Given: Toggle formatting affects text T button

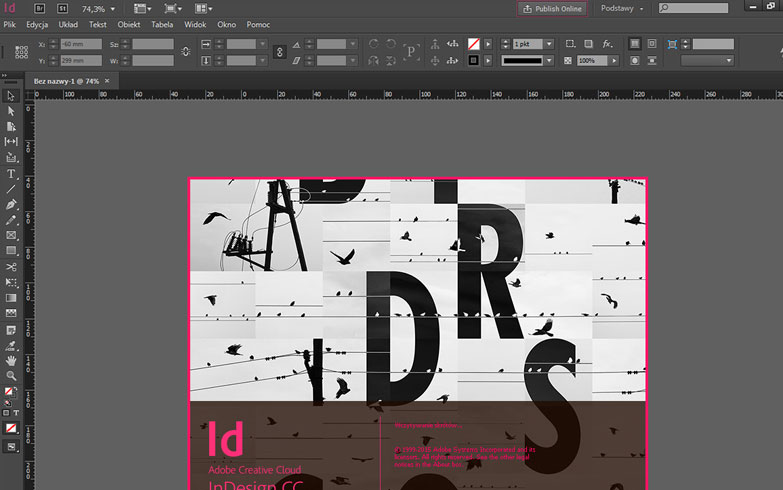Looking at the screenshot, I should [x=16, y=413].
